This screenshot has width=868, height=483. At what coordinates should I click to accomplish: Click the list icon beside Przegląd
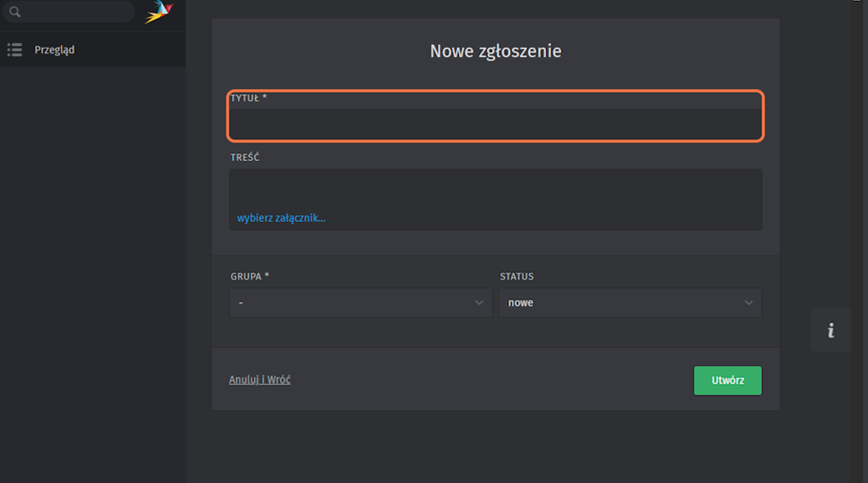15,50
